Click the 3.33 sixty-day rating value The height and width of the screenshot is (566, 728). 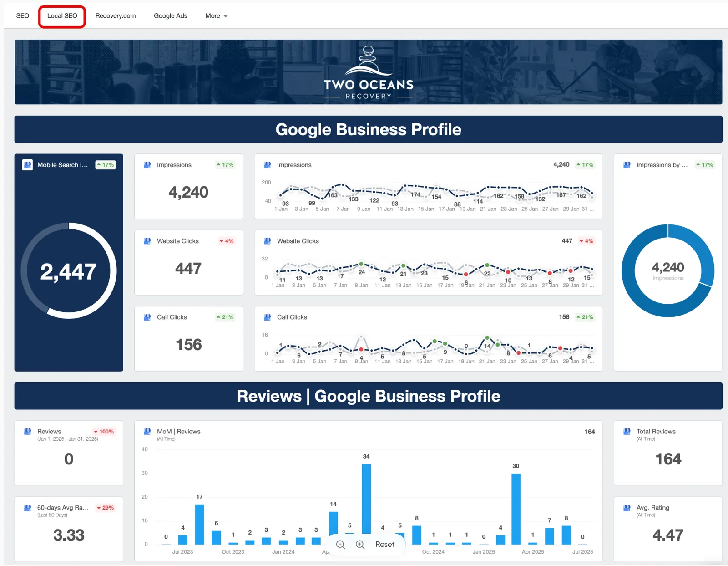tap(69, 535)
